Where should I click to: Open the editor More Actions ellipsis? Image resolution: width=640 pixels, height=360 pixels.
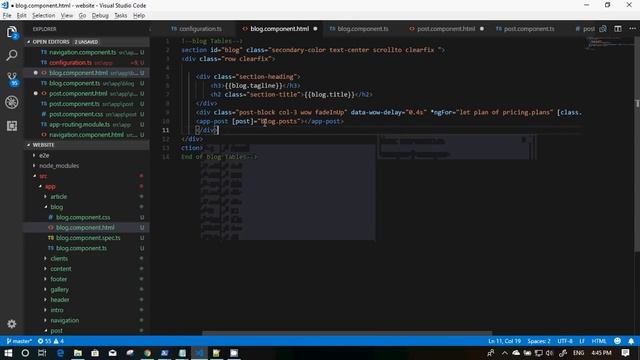[633, 29]
